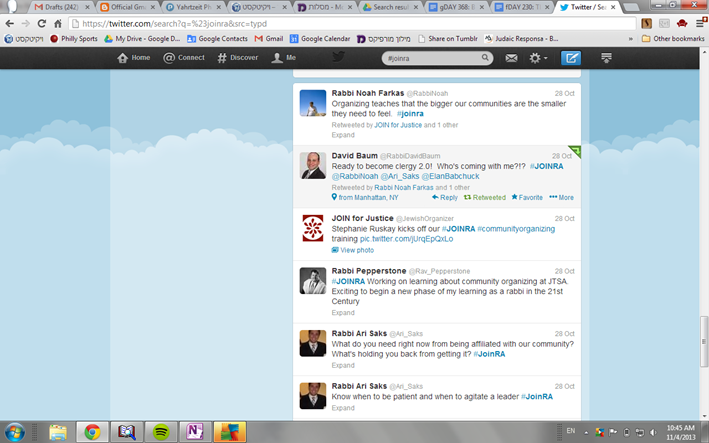Open Gmail bookmark

tap(269, 39)
